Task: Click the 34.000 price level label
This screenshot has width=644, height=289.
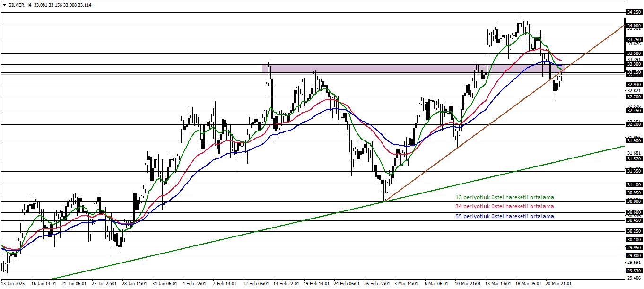Action: [x=634, y=26]
